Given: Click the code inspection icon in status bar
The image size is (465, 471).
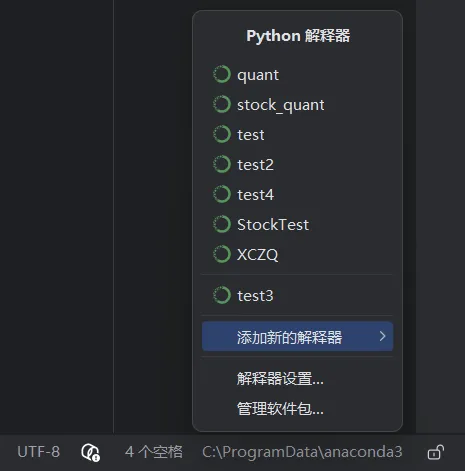Looking at the screenshot, I should click(90, 452).
